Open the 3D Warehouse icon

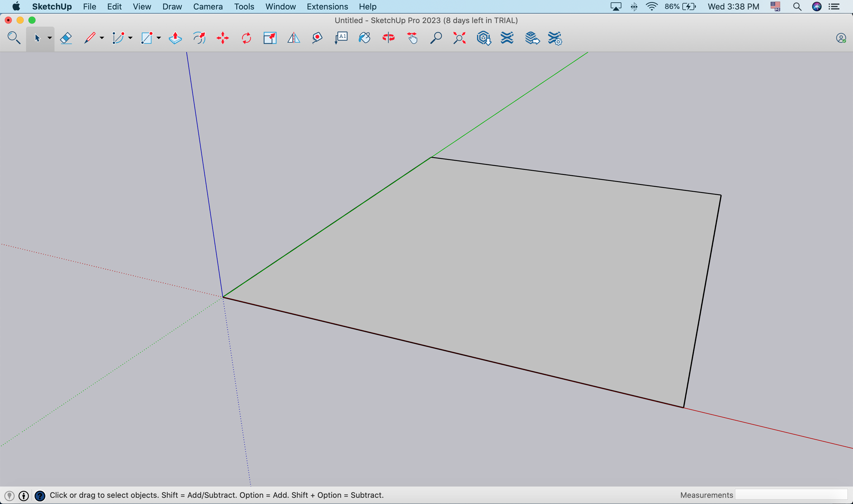point(484,38)
